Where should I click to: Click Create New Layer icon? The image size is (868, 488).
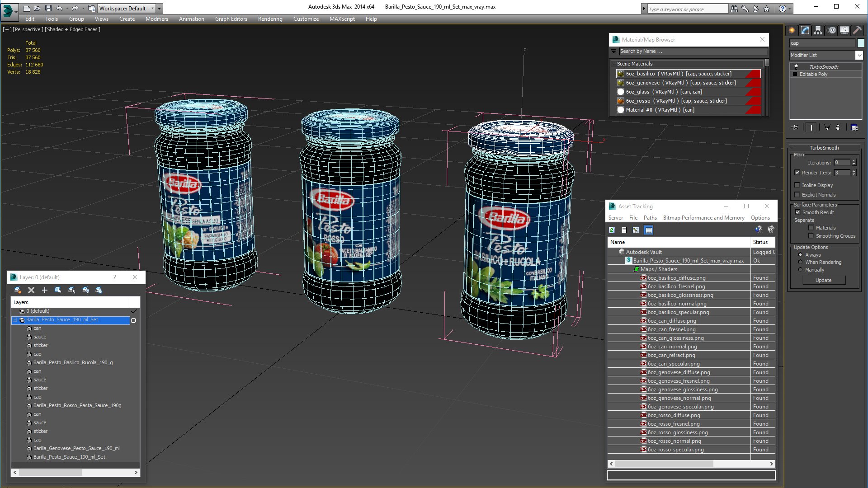18,290
